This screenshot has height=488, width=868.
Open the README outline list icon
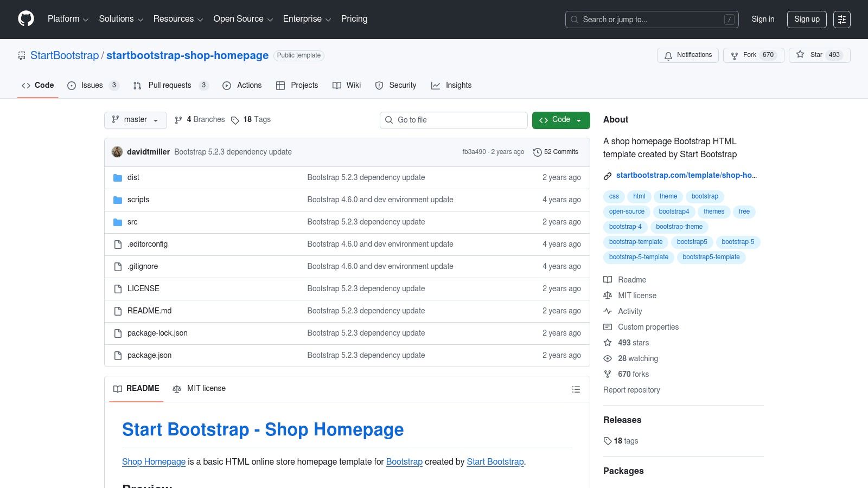coord(576,389)
